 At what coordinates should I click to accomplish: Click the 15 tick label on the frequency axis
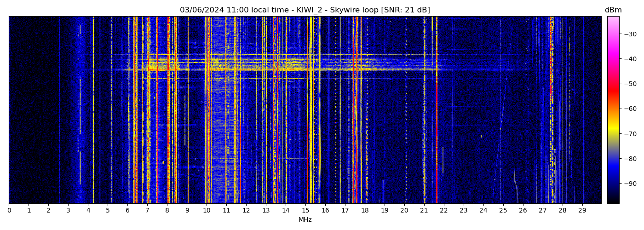tap(305, 210)
